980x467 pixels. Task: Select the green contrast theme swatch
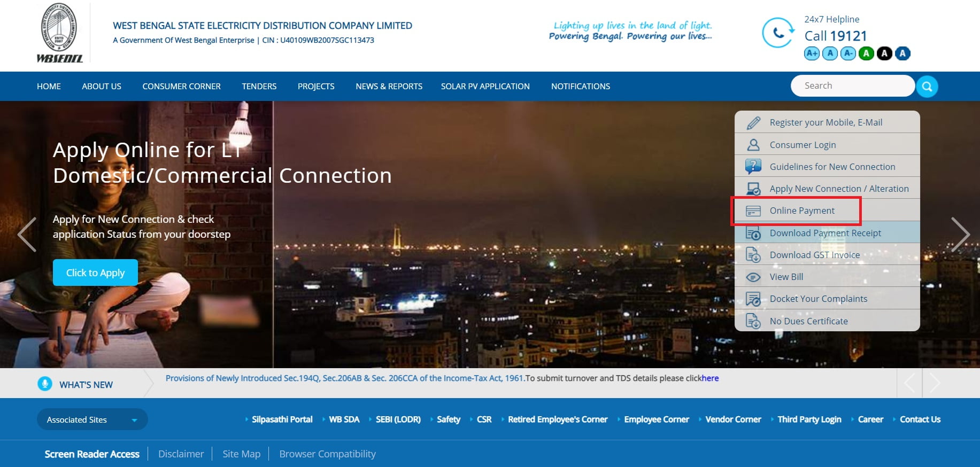click(x=866, y=53)
